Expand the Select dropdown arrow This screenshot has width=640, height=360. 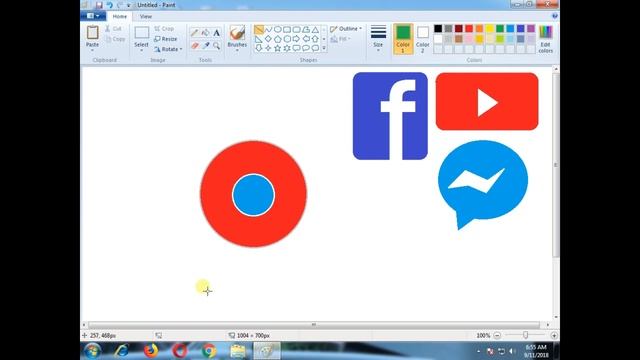(142, 50)
